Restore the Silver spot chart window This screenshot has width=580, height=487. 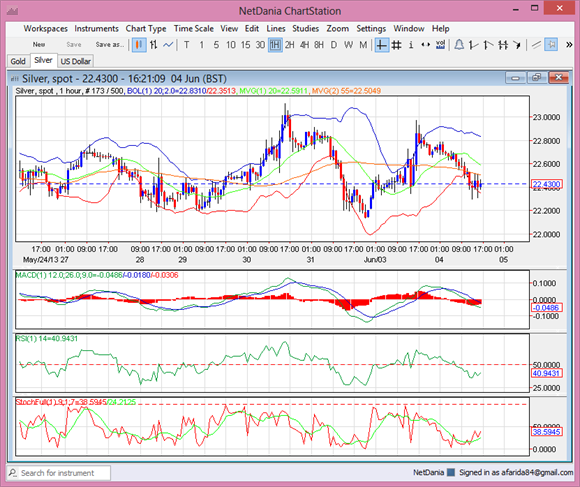pos(537,78)
